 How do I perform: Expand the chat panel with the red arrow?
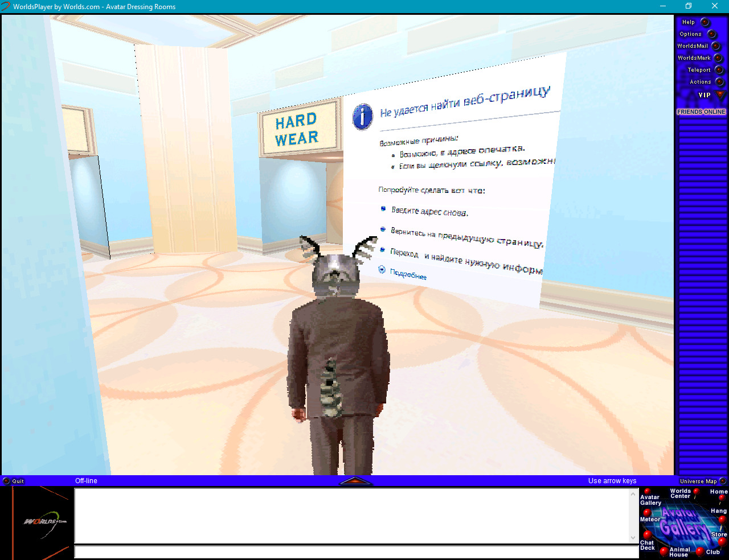(355, 481)
